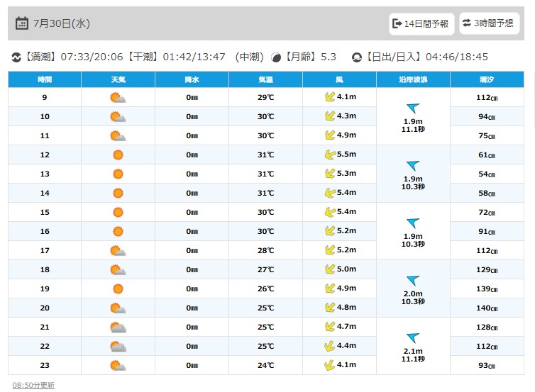Click the sunny weather icon at hour 12
The width and height of the screenshot is (535, 392).
pyautogui.click(x=118, y=155)
